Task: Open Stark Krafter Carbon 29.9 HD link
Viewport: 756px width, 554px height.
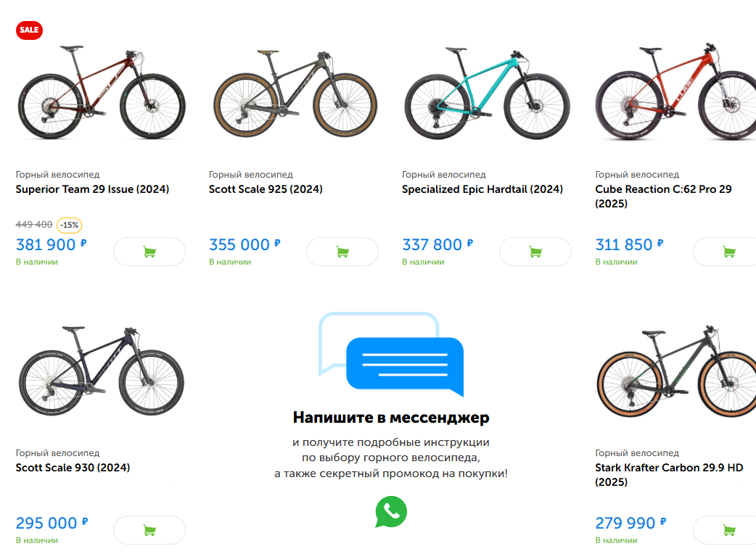Action: (x=669, y=468)
